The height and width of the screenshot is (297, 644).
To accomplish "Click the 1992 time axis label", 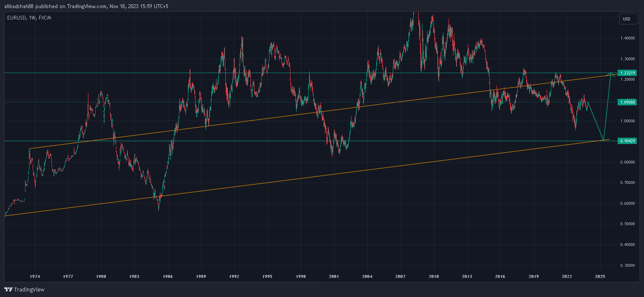I will [234, 276].
